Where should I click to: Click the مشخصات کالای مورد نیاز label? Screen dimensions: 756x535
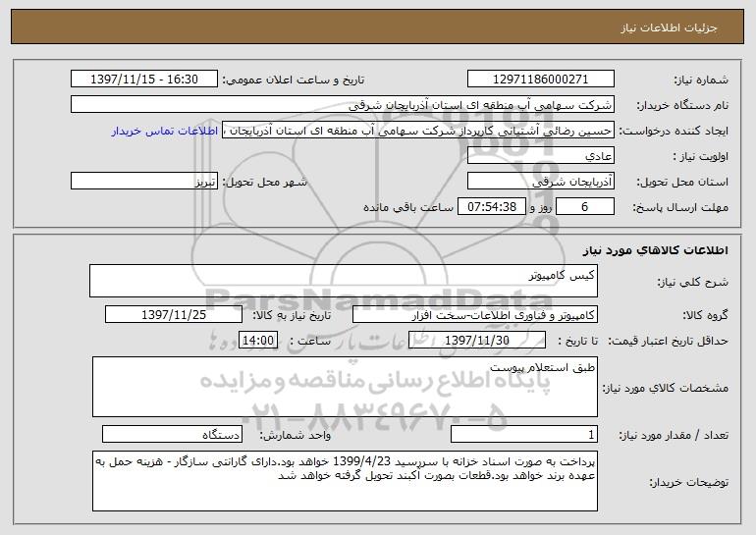click(x=666, y=388)
